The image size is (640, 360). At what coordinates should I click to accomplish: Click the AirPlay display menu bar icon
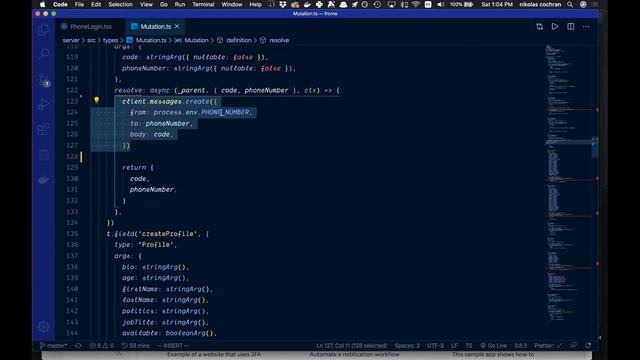(x=391, y=4)
